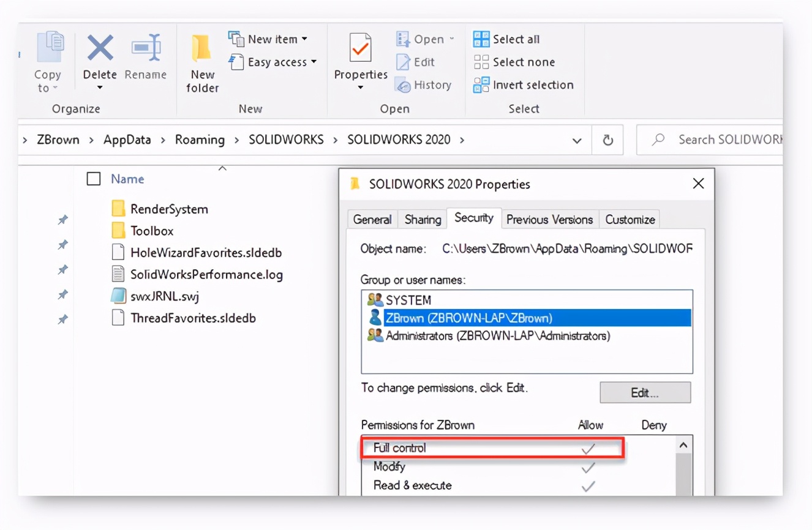Open the Previous Versions tab
The height and width of the screenshot is (530, 812).
point(549,219)
